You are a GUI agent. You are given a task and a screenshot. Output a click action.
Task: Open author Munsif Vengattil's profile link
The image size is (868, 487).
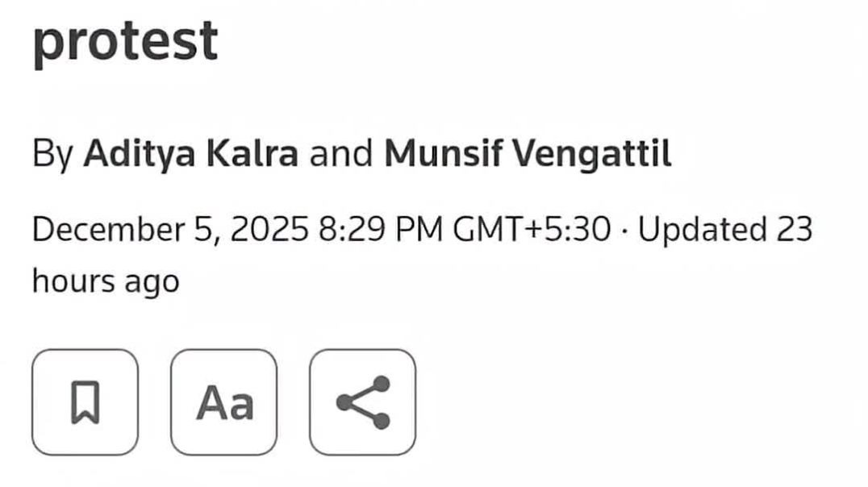tap(528, 154)
